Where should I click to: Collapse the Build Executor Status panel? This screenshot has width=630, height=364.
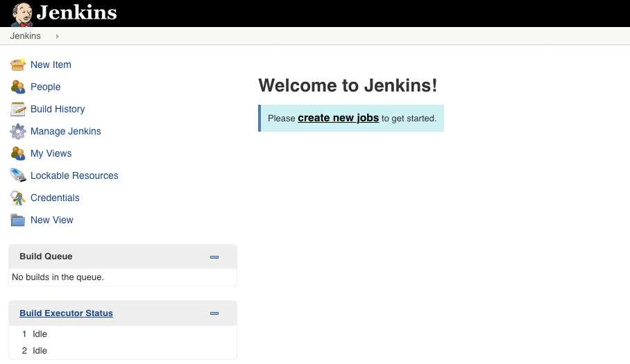pyautogui.click(x=214, y=313)
